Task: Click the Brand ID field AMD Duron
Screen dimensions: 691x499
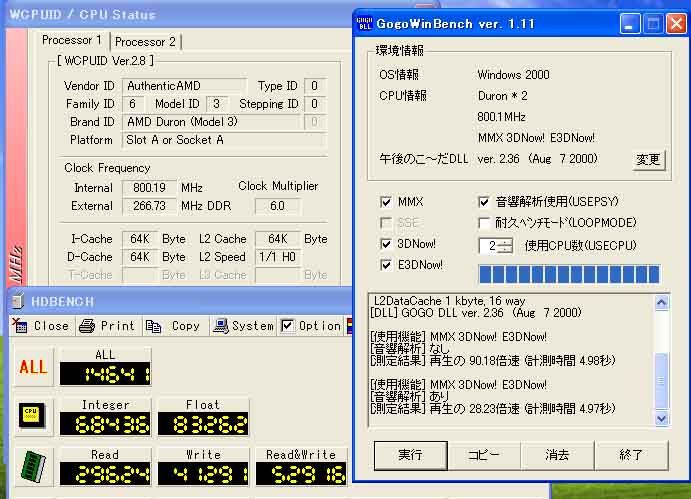Action: click(211, 122)
